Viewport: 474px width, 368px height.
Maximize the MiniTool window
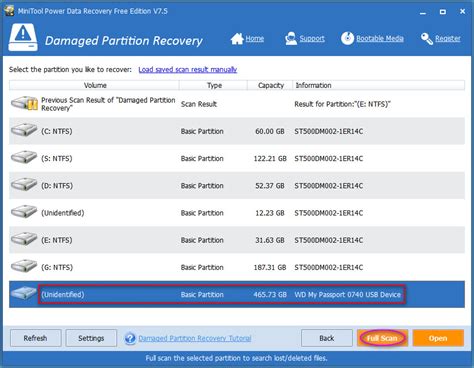pos(443,12)
